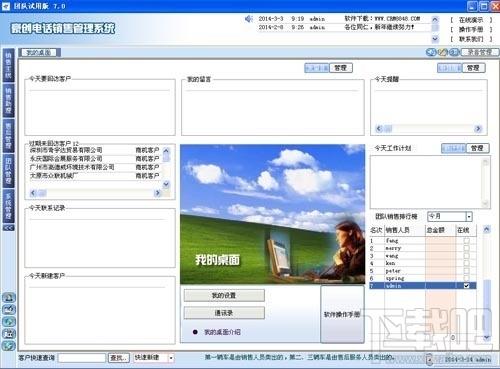500x369 pixels.
Task: Select peter row in sales ranking
Action: [423, 271]
